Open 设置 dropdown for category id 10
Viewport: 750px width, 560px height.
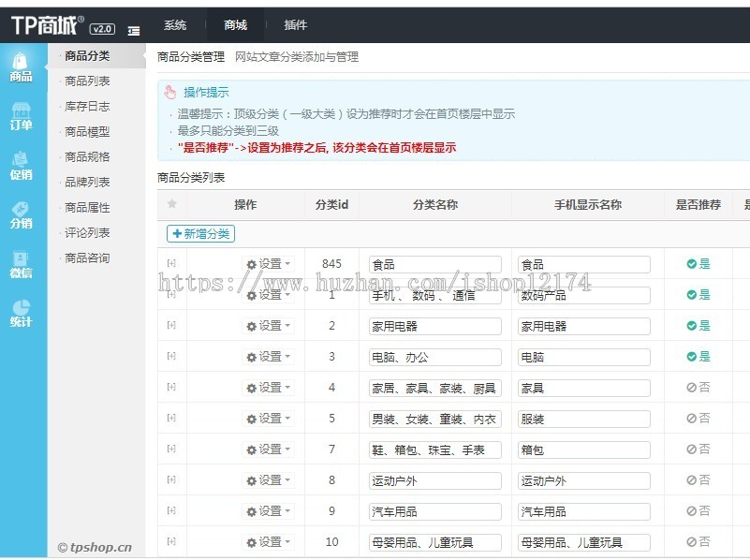pos(269,542)
